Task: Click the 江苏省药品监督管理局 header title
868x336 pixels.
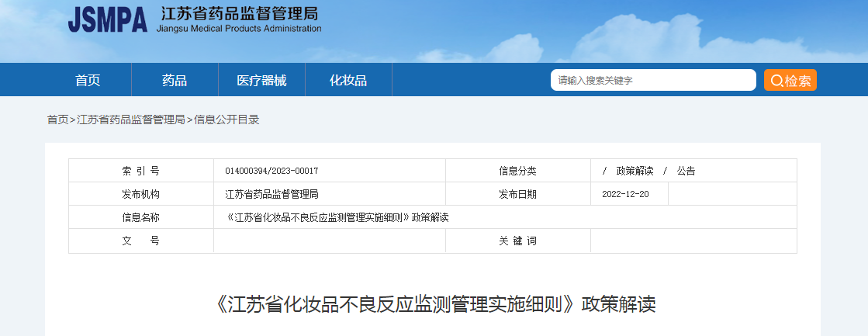Action: click(239, 13)
